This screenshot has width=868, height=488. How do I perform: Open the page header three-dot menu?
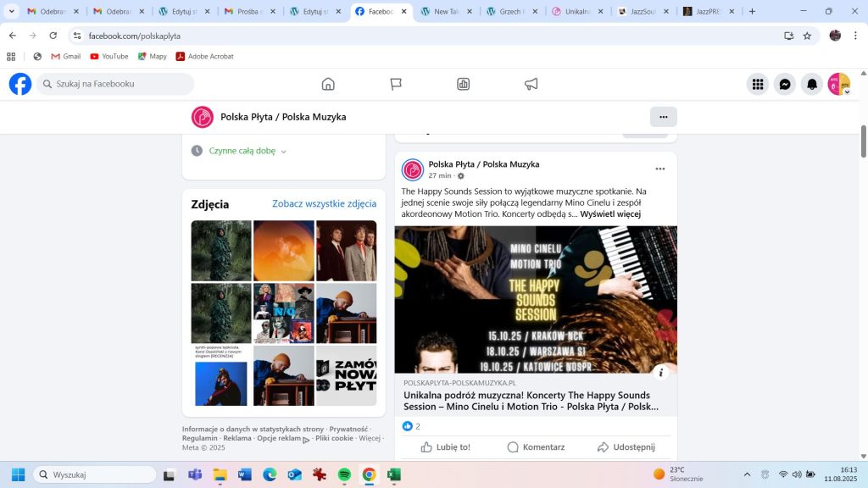(663, 117)
